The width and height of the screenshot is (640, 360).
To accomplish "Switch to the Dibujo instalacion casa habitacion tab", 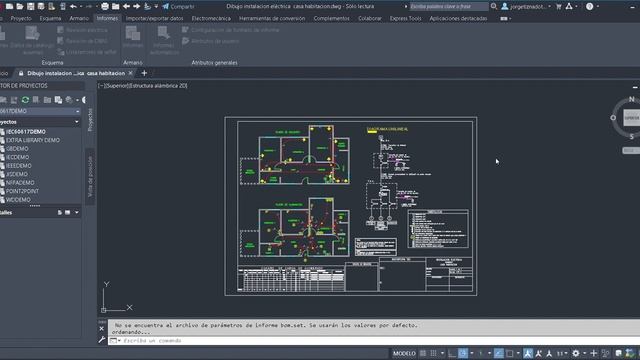I will click(76, 73).
